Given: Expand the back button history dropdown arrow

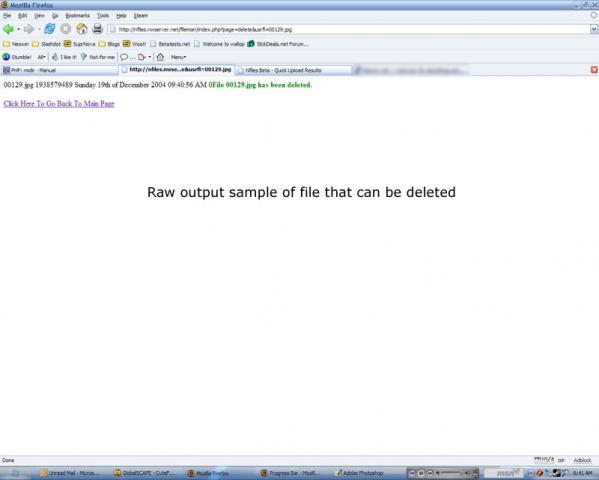Looking at the screenshot, I should pyautogui.click(x=18, y=29).
